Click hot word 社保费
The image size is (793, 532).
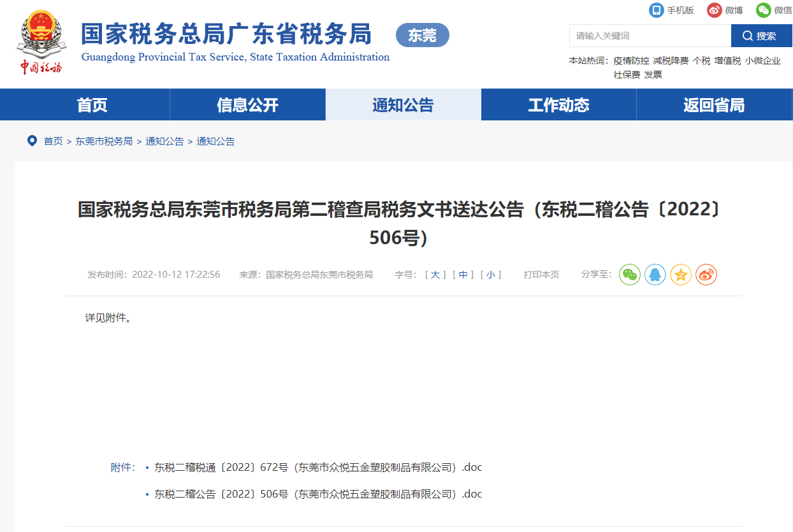coord(627,75)
